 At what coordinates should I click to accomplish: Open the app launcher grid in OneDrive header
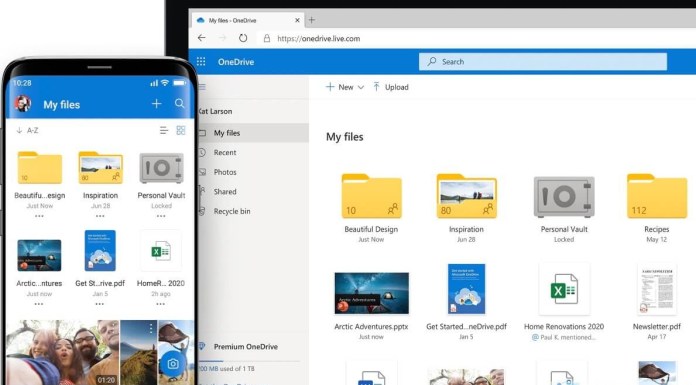(x=201, y=61)
